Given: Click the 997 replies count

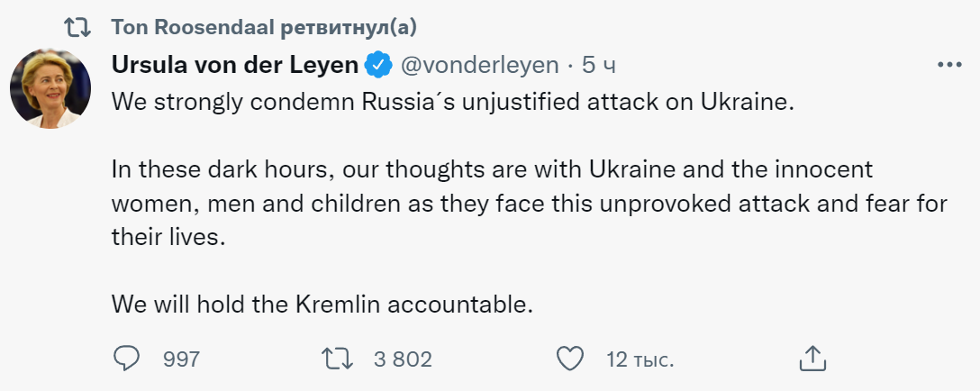Looking at the screenshot, I should pyautogui.click(x=181, y=359).
